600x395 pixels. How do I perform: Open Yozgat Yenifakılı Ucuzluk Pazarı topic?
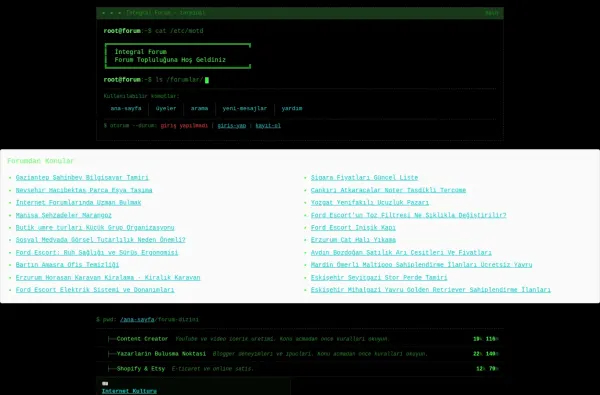click(x=370, y=202)
